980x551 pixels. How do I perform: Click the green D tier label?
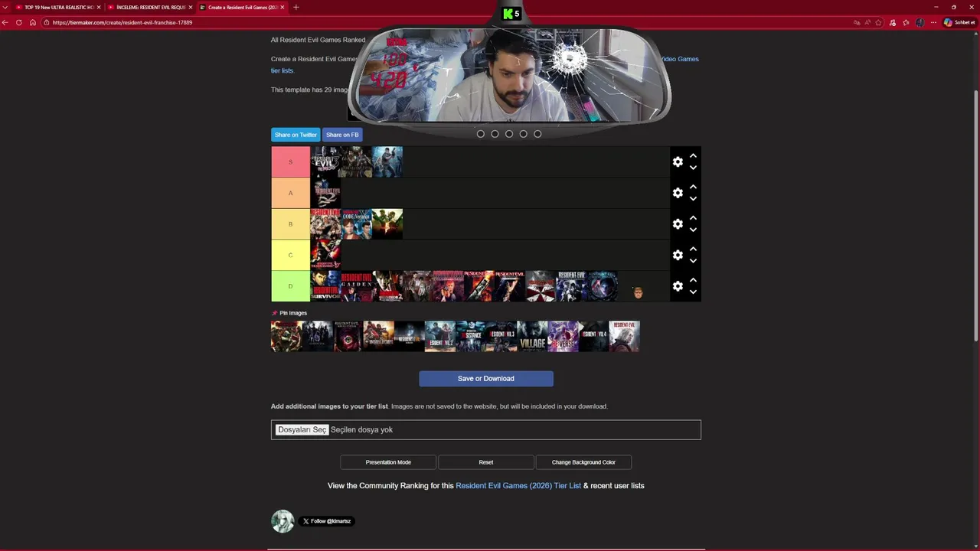tap(290, 286)
